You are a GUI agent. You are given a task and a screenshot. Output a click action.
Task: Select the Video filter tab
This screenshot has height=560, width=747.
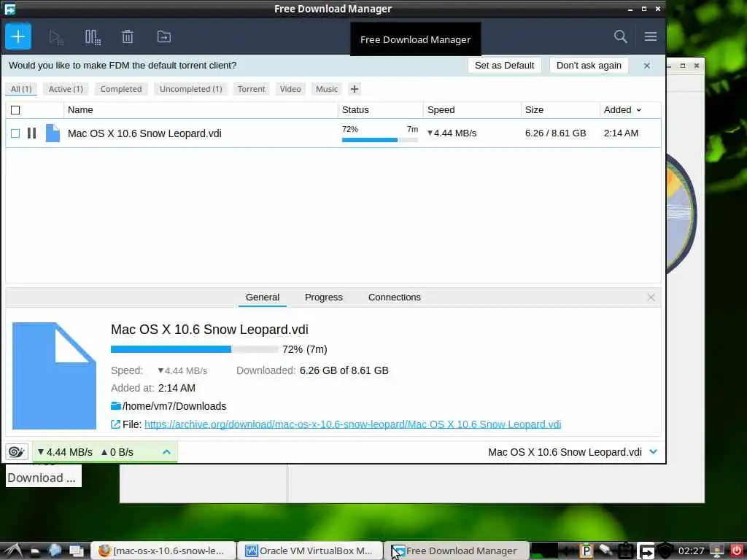pyautogui.click(x=290, y=89)
